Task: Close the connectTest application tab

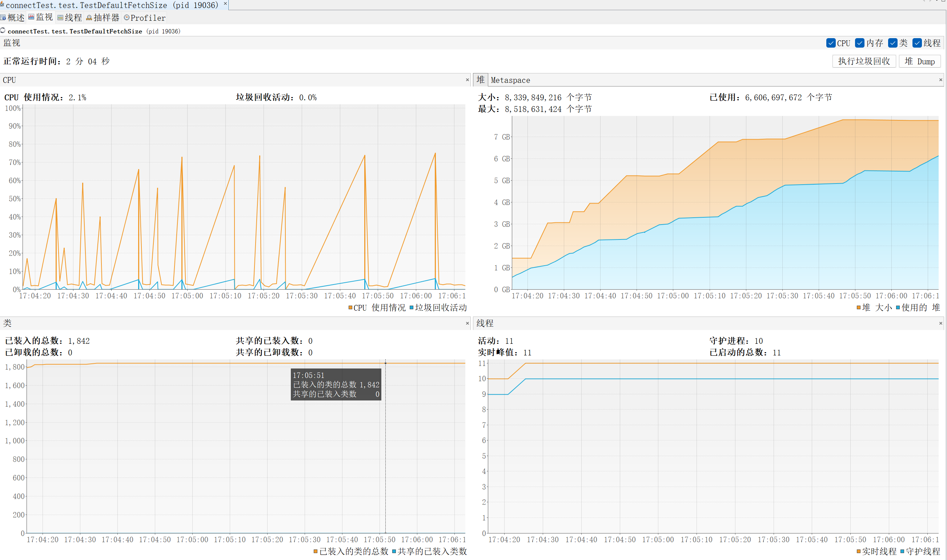Action: [225, 3]
